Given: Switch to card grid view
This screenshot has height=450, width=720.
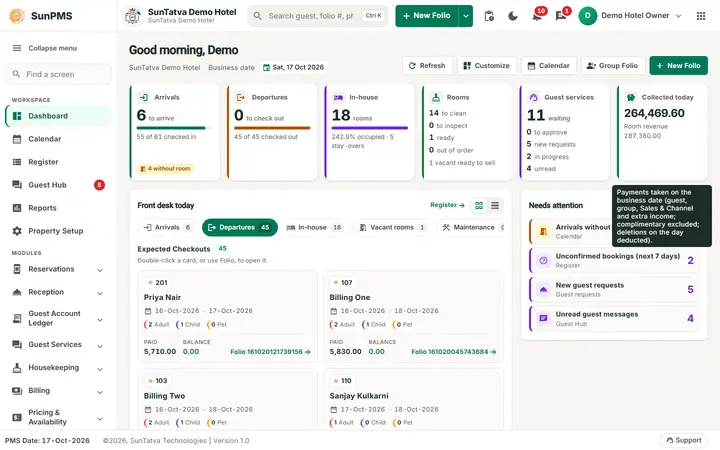Looking at the screenshot, I should 479,205.
